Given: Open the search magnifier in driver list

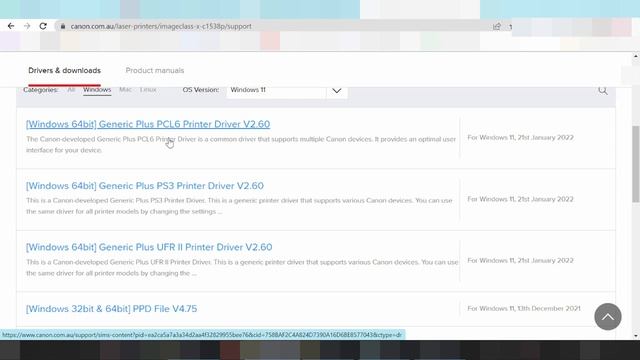Looking at the screenshot, I should point(602,91).
